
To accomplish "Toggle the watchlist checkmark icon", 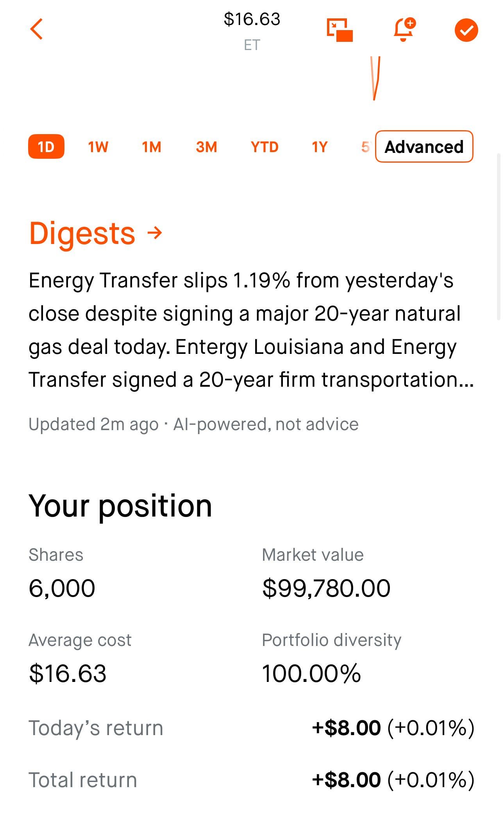I will pyautogui.click(x=466, y=30).
